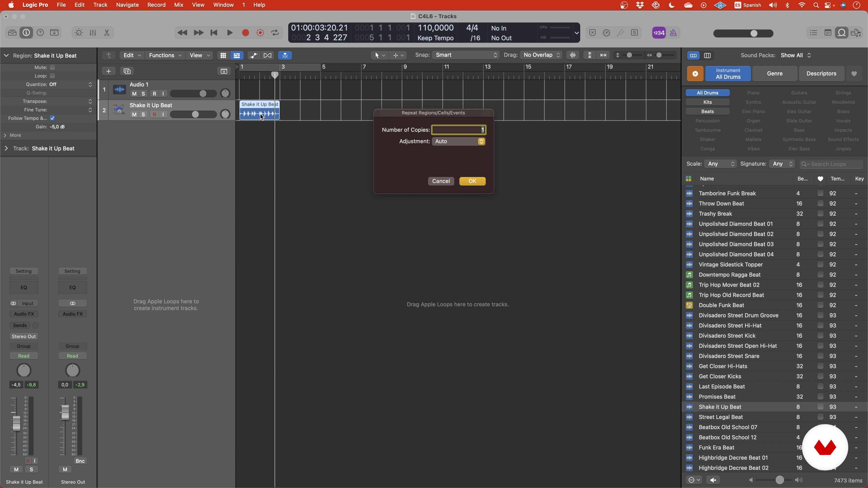Screen dimensions: 868x488
Task: Click the Record button
Action: coord(245,33)
